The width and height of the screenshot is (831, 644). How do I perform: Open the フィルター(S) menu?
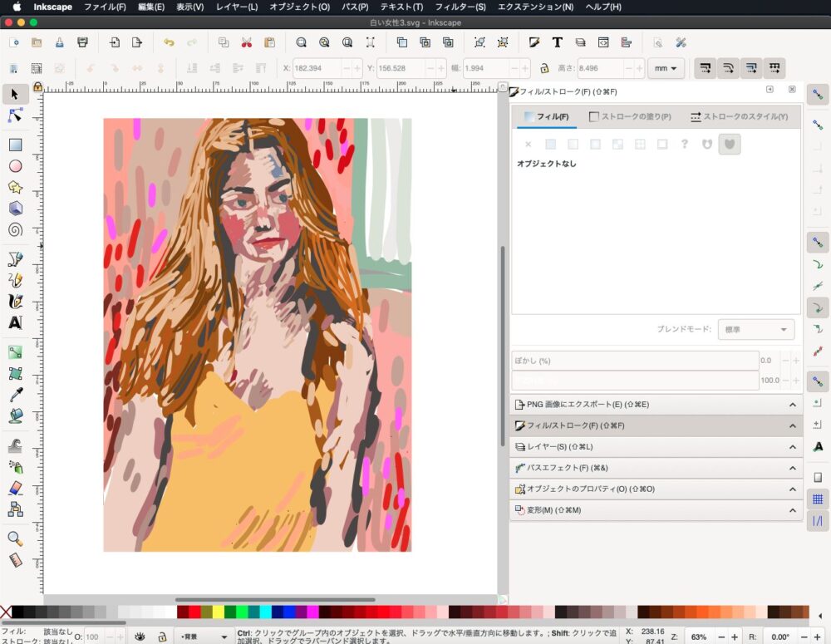point(461,7)
